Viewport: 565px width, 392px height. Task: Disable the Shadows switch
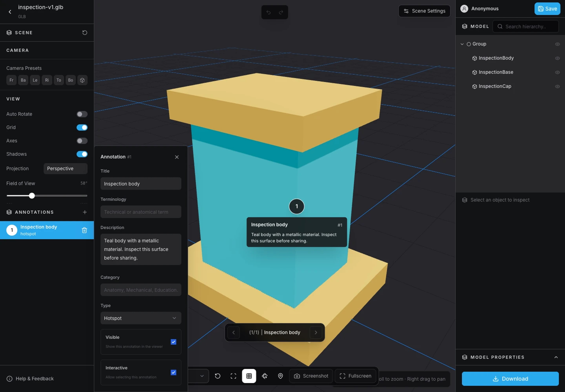pos(82,154)
